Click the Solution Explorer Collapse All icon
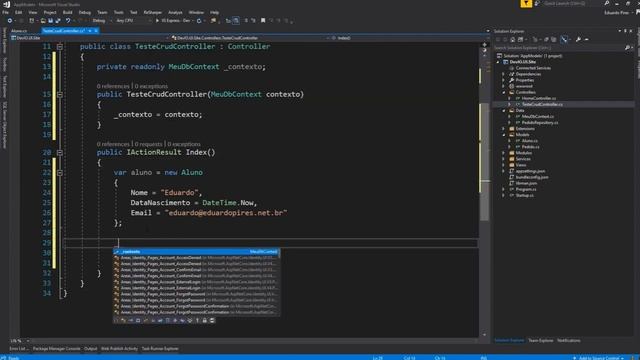Image resolution: width=640 pixels, height=360 pixels. tap(547, 40)
